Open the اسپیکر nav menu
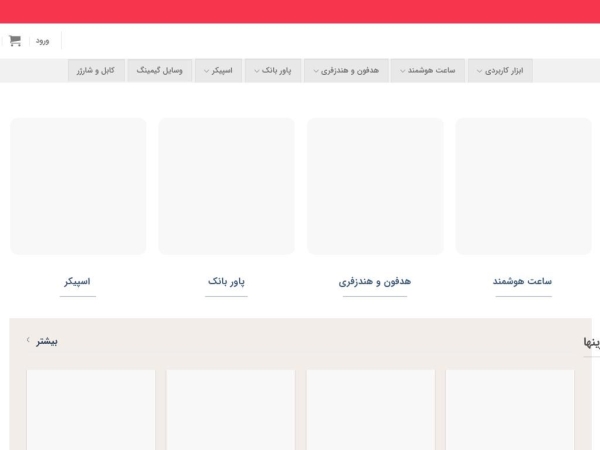Screen dimensions: 600x450 218,70
